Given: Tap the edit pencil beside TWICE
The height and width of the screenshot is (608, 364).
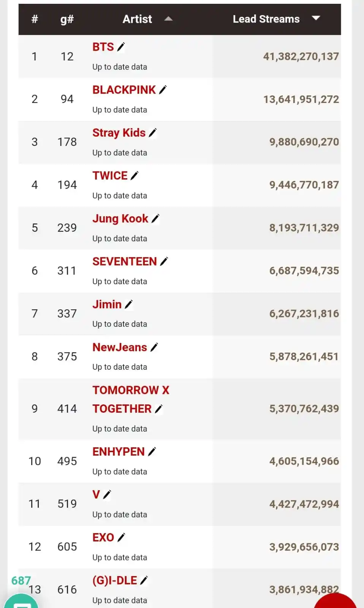Looking at the screenshot, I should coord(134,176).
